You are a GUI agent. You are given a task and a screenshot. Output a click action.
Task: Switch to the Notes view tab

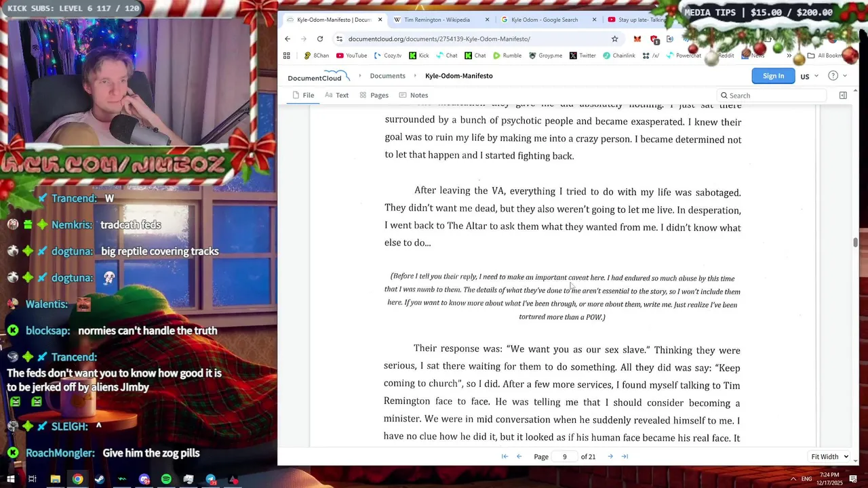[413, 96]
